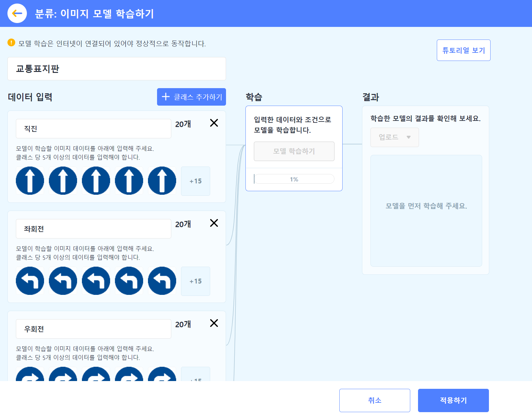Delete the 좌회전 class with X
This screenshot has width=532, height=417.
pos(214,223)
